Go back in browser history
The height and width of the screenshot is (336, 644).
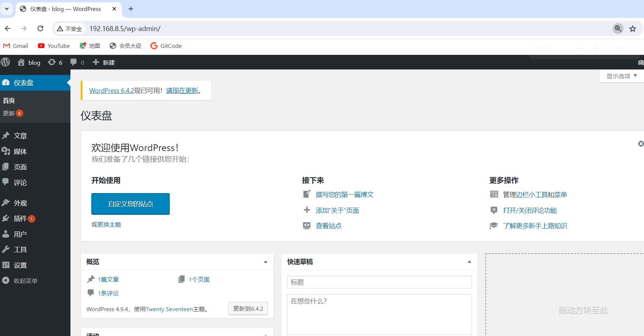click(x=8, y=29)
